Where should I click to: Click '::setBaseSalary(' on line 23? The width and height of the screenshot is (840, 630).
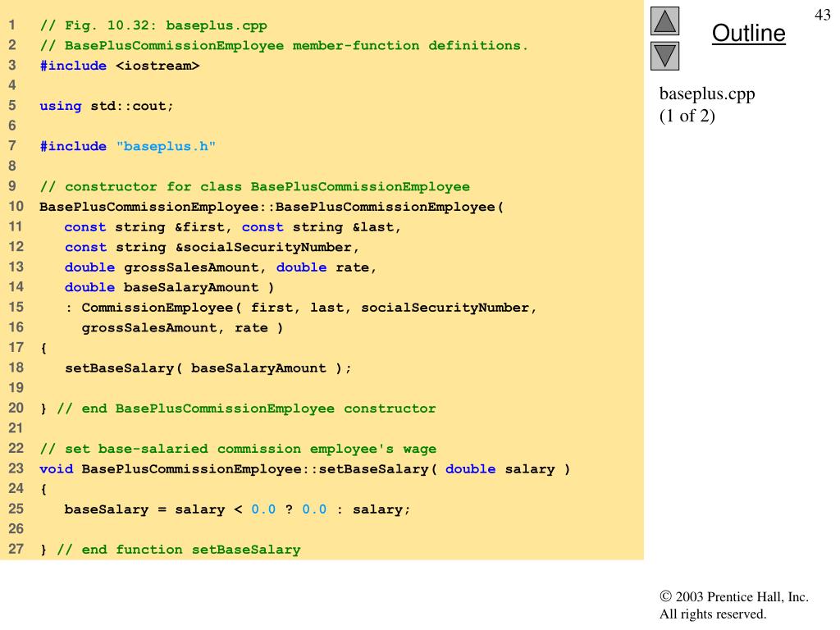point(370,468)
